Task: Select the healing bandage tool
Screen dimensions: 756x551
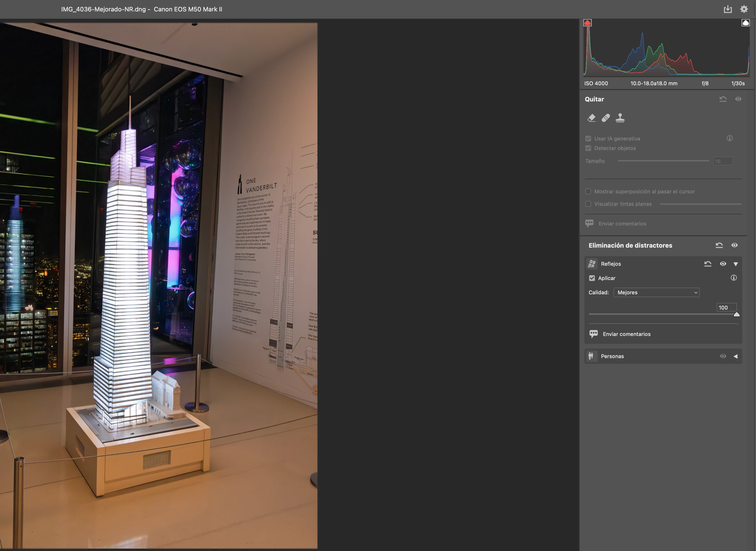Action: (606, 118)
